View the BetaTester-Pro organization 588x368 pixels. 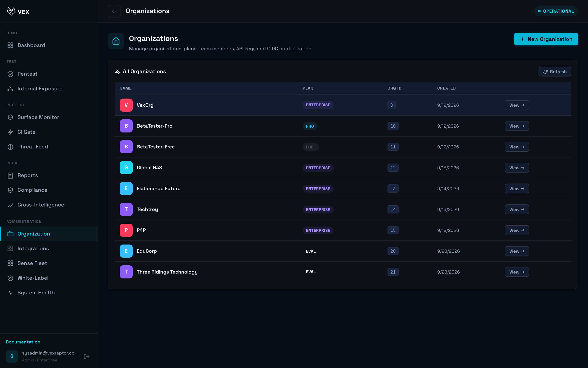tap(517, 126)
